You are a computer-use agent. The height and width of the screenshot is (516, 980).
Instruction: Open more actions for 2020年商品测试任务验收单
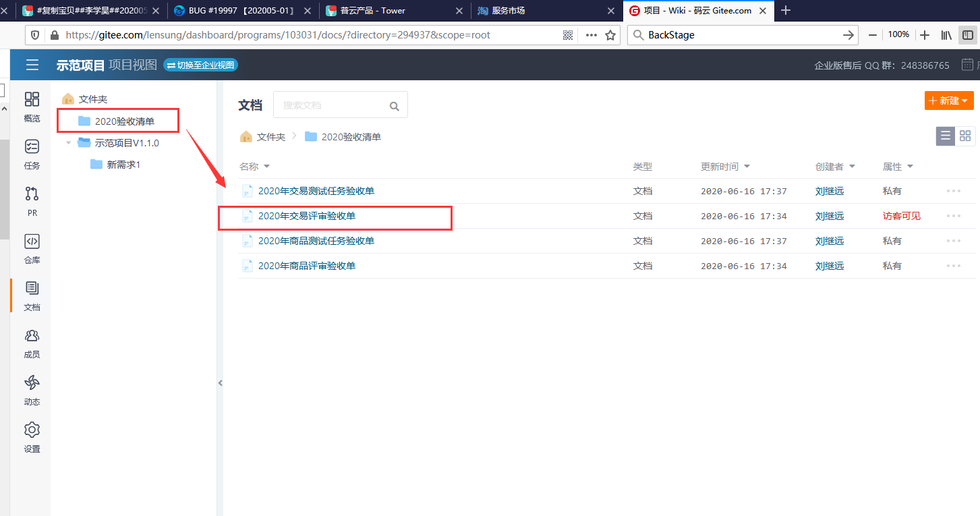(954, 241)
